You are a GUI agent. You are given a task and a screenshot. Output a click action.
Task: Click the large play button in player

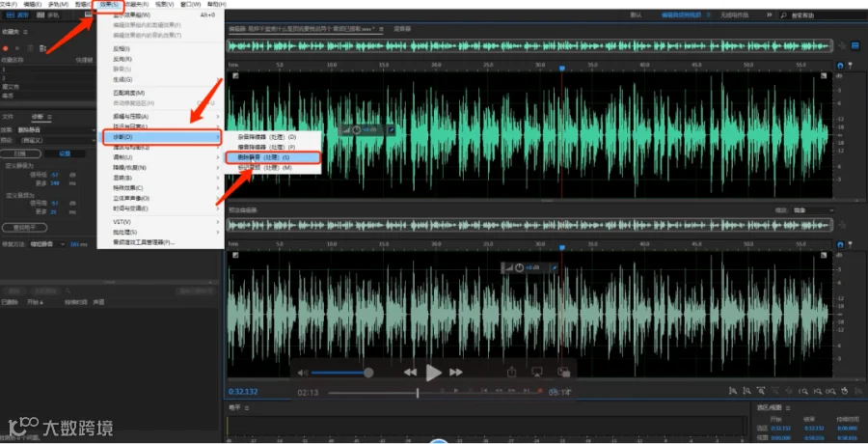[433, 373]
